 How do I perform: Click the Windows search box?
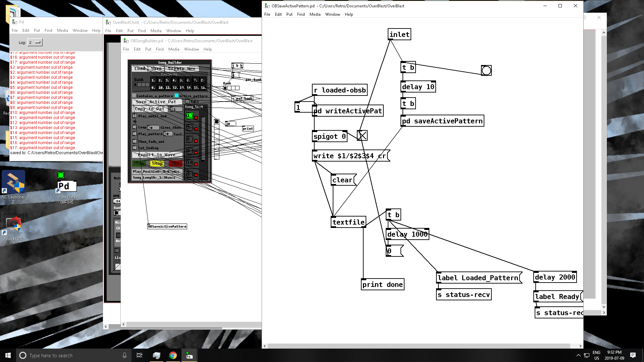[74, 355]
